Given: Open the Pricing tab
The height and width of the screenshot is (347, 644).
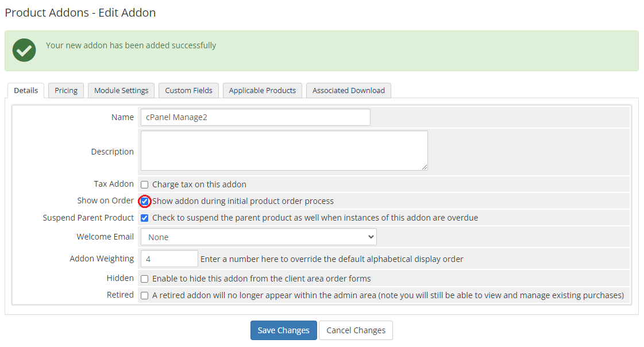Looking at the screenshot, I should (x=66, y=90).
